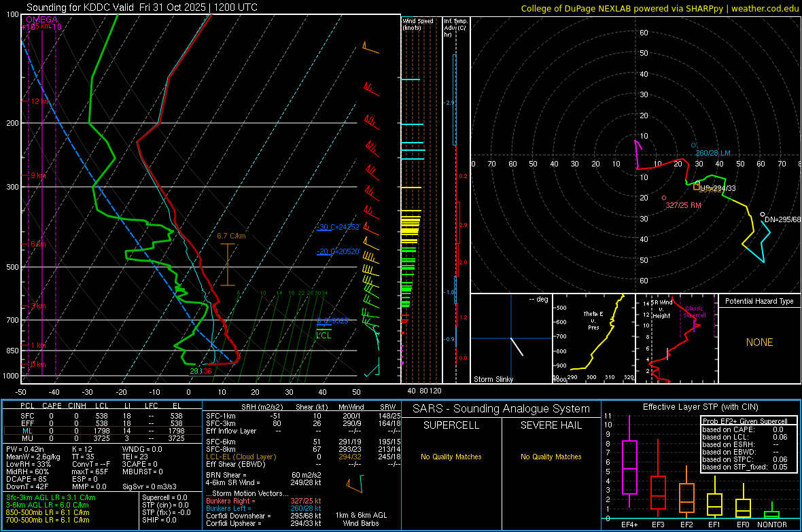Click the 260/28 LM hodograph label

pos(712,153)
